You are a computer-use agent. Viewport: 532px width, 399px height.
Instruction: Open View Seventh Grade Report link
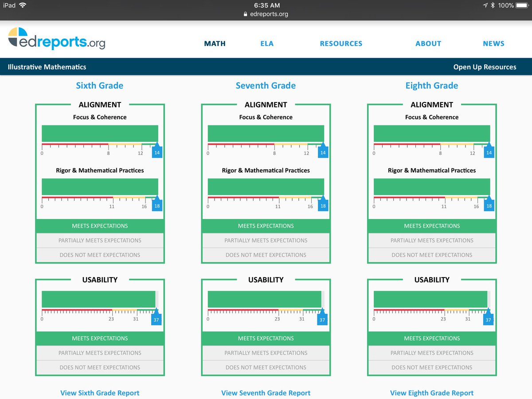click(266, 393)
